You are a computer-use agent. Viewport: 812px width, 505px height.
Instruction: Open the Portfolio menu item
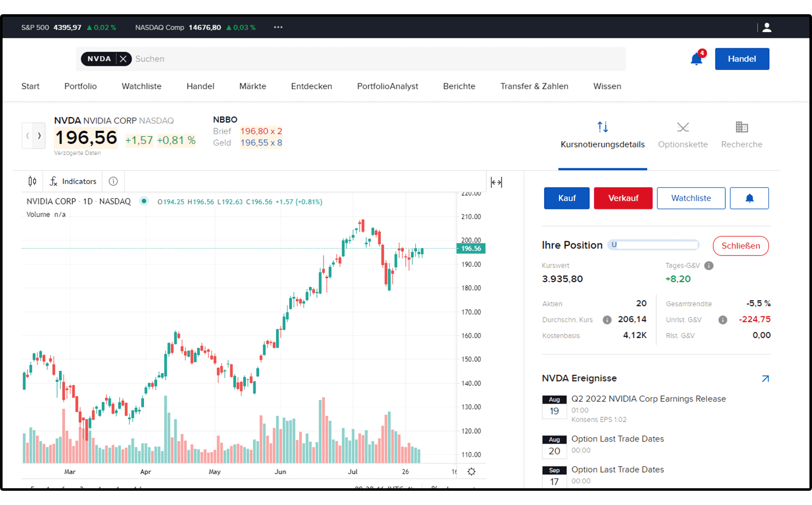coord(81,86)
